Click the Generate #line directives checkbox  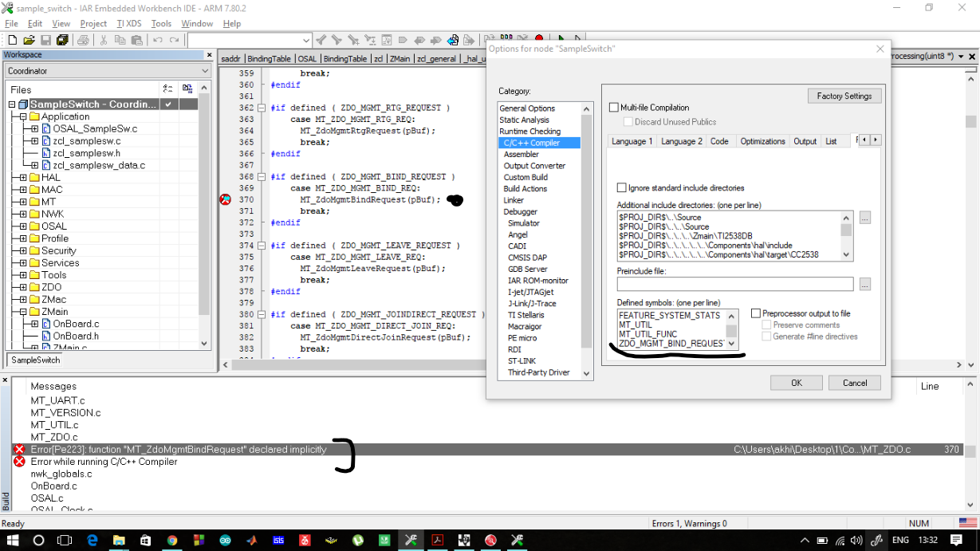coord(766,337)
